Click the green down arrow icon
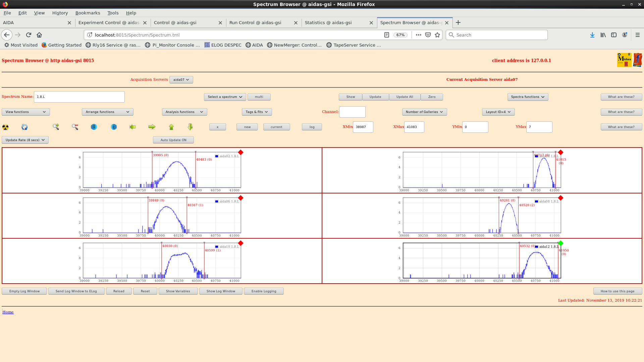The height and width of the screenshot is (362, 644). [x=190, y=127]
